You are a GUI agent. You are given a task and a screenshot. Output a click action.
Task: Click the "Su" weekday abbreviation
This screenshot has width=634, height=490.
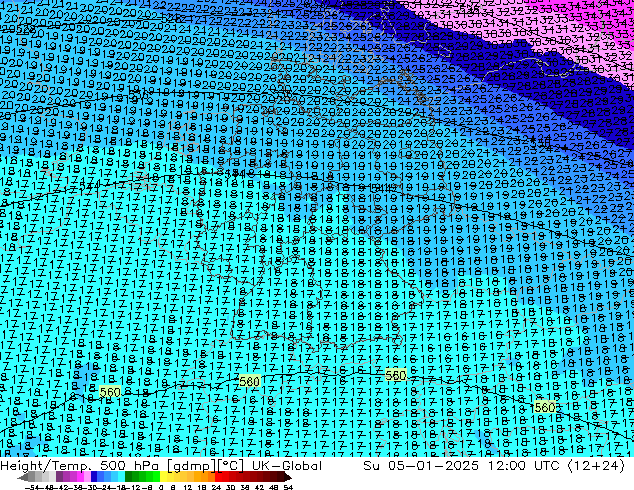pos(371,466)
